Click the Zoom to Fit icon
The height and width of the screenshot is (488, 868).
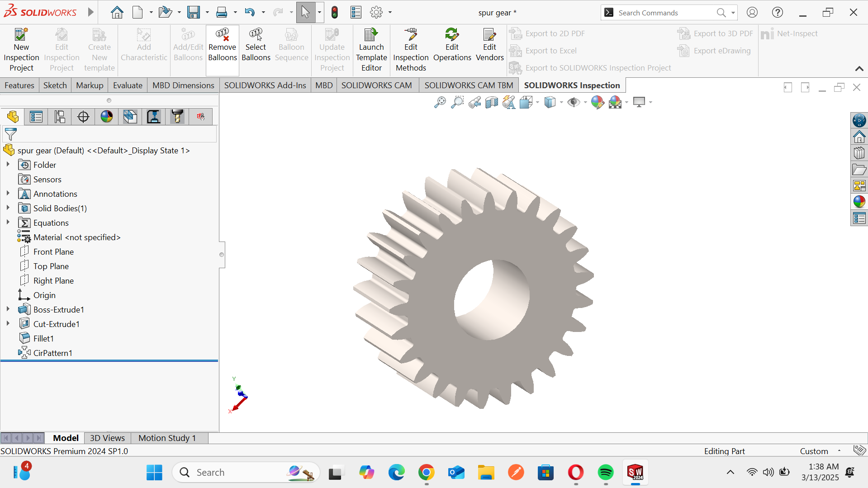(440, 102)
